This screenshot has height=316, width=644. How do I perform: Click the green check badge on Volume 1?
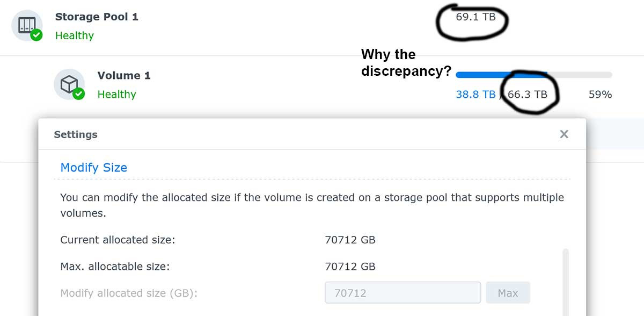(x=79, y=94)
